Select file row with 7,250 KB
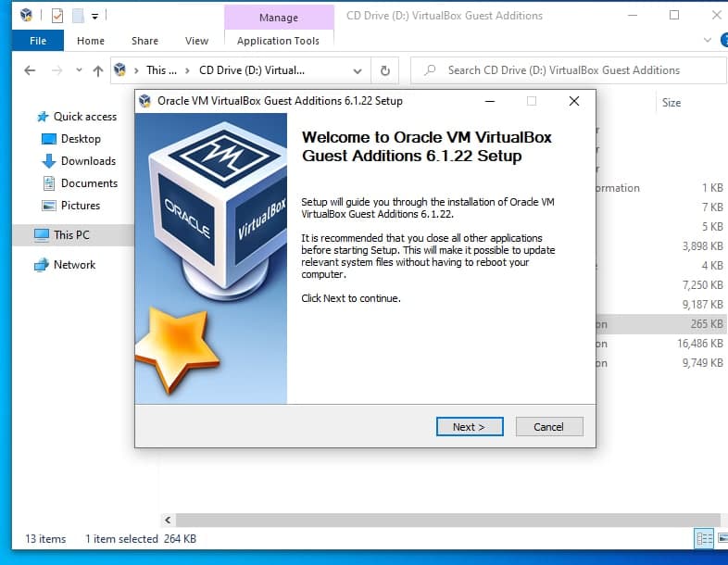This screenshot has width=728, height=565. [x=661, y=285]
